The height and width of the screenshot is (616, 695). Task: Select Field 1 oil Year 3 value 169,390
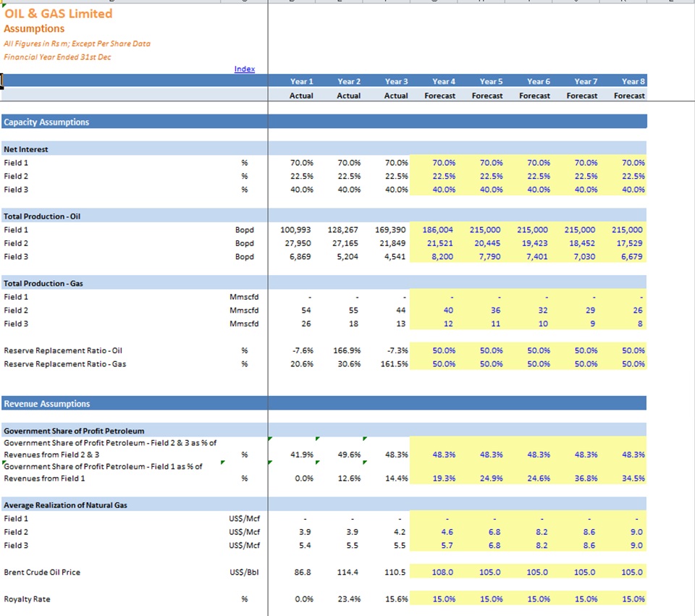pos(390,229)
